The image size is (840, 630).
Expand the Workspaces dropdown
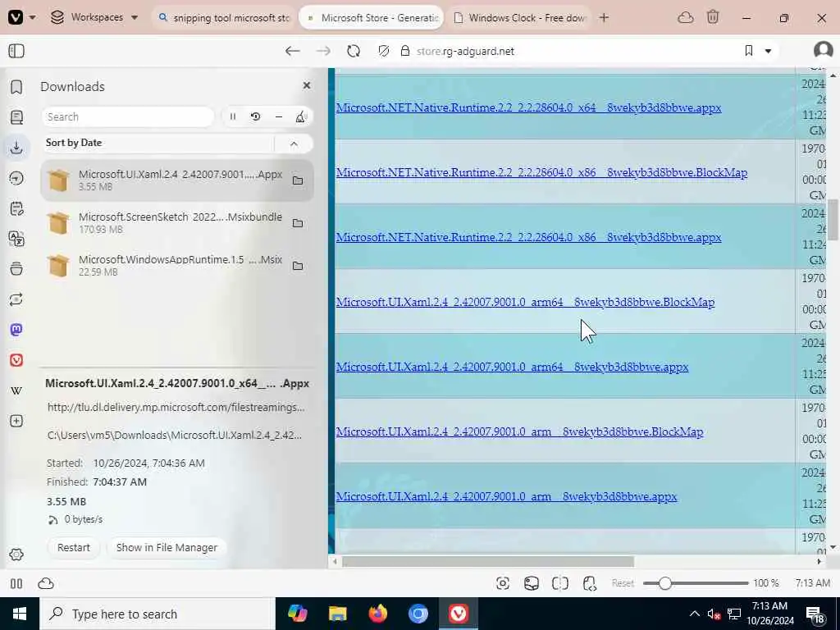pyautogui.click(x=94, y=17)
